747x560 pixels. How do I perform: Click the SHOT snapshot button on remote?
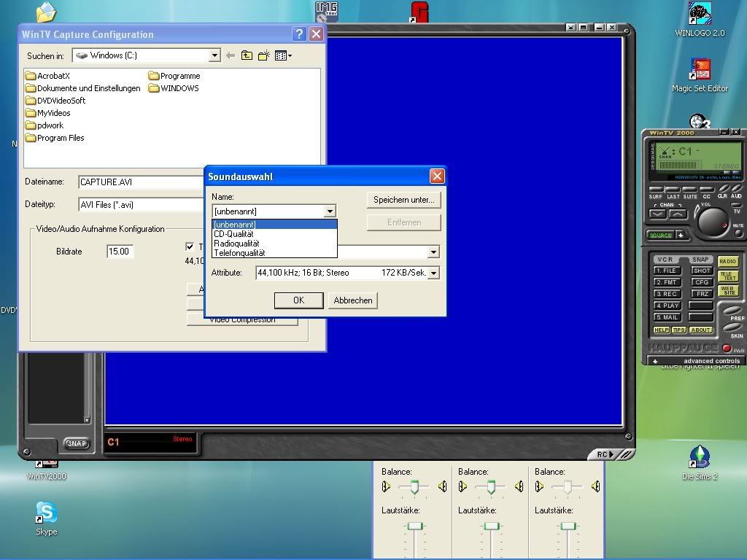point(703,271)
